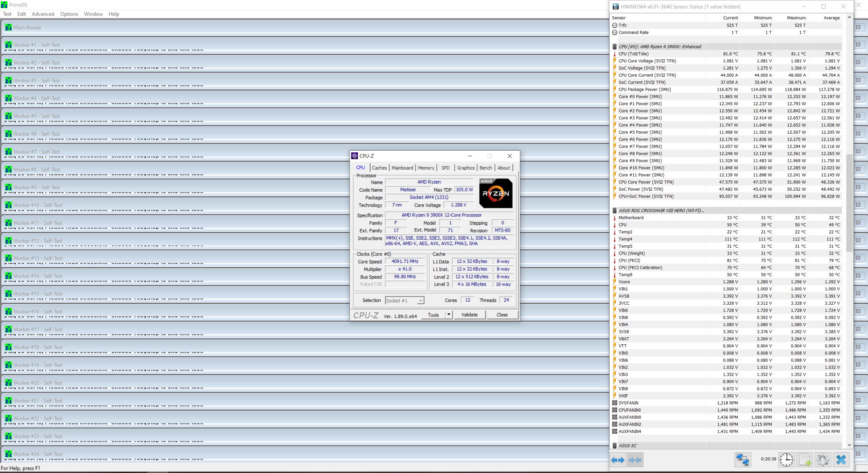Switch to CPU-Z Memory tab

point(426,168)
